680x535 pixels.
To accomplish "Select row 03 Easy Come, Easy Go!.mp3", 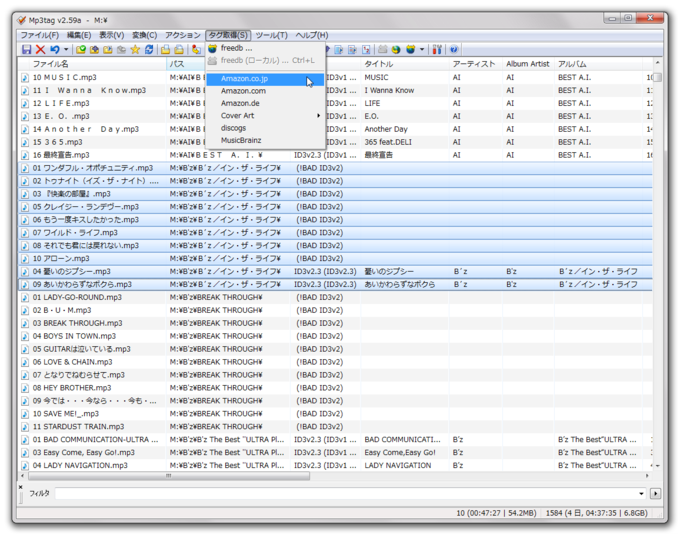I will click(x=335, y=453).
